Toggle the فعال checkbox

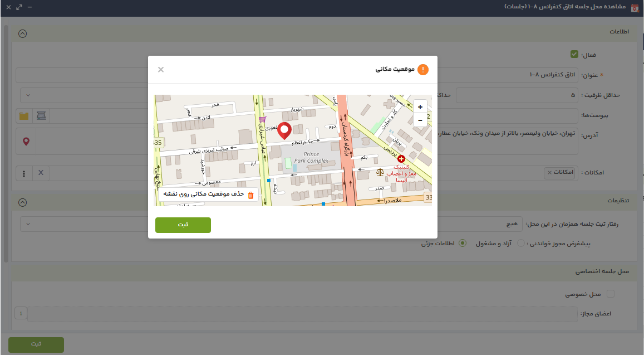pos(574,55)
